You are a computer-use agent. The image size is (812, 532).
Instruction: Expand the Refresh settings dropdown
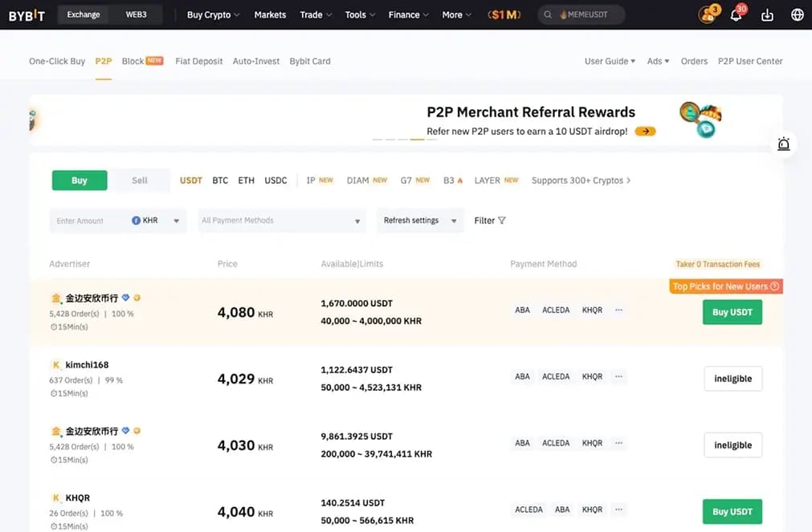tap(419, 221)
